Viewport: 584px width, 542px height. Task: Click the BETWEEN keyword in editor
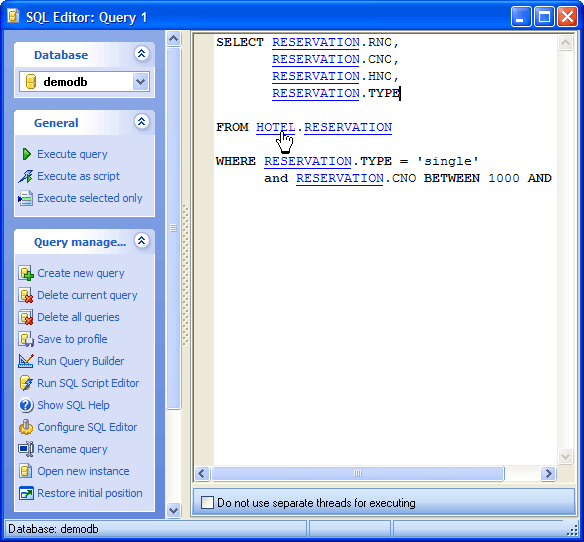pyautogui.click(x=452, y=178)
